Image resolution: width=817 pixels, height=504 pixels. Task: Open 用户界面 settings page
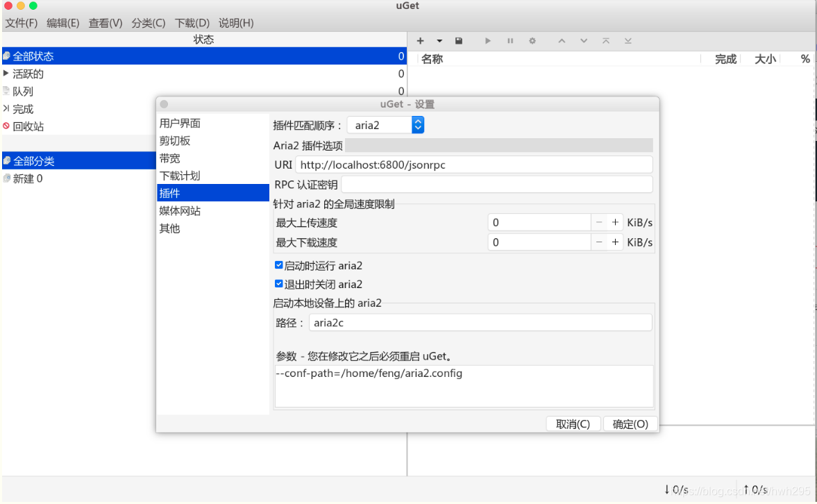pyautogui.click(x=212, y=123)
